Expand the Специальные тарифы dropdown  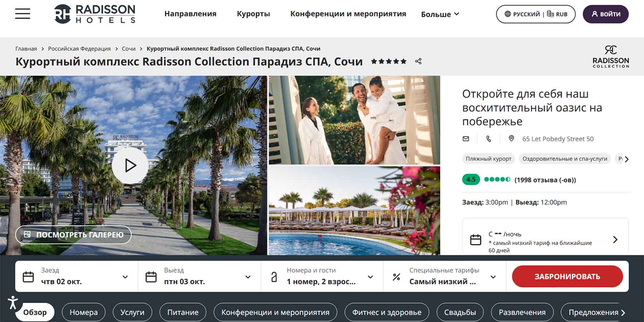(x=445, y=276)
